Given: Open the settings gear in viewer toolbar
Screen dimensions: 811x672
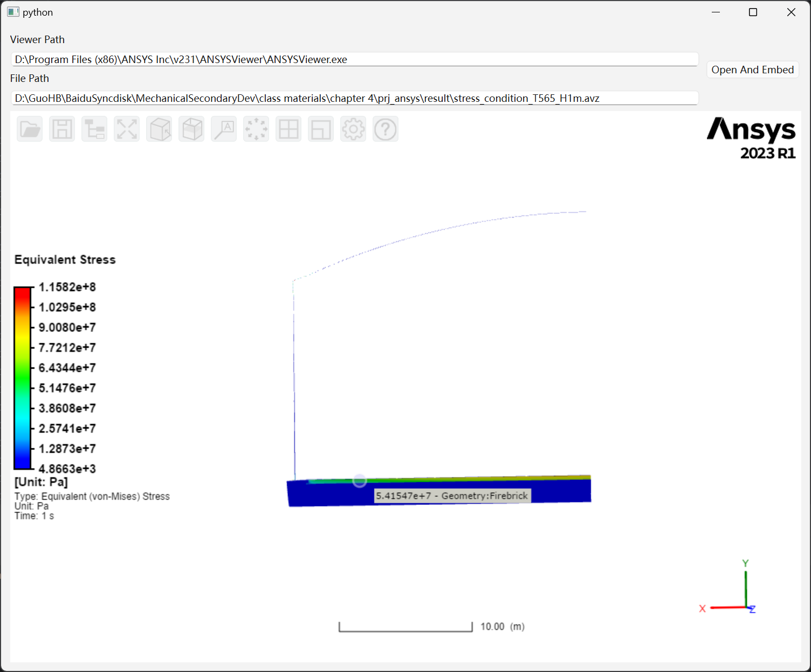Looking at the screenshot, I should pyautogui.click(x=353, y=129).
